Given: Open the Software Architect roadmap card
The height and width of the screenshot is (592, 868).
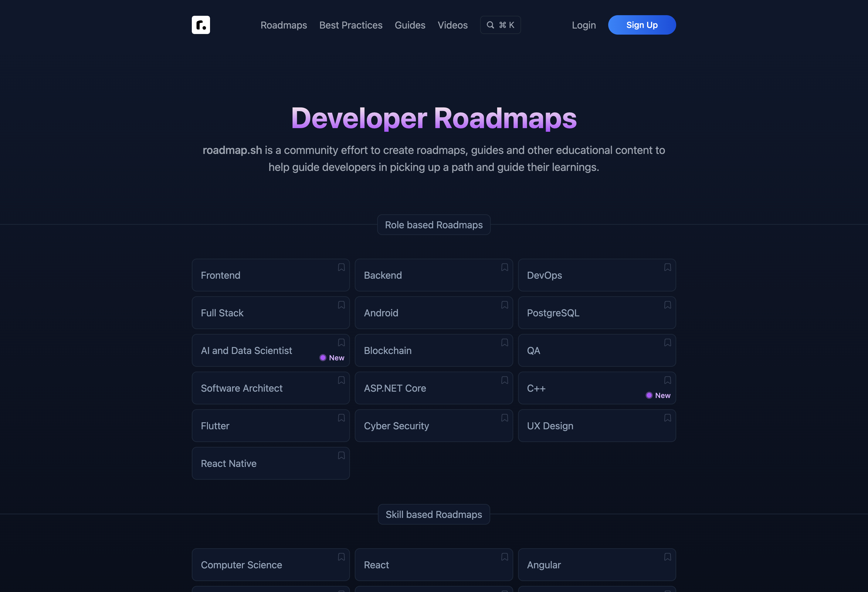Looking at the screenshot, I should click(x=270, y=388).
